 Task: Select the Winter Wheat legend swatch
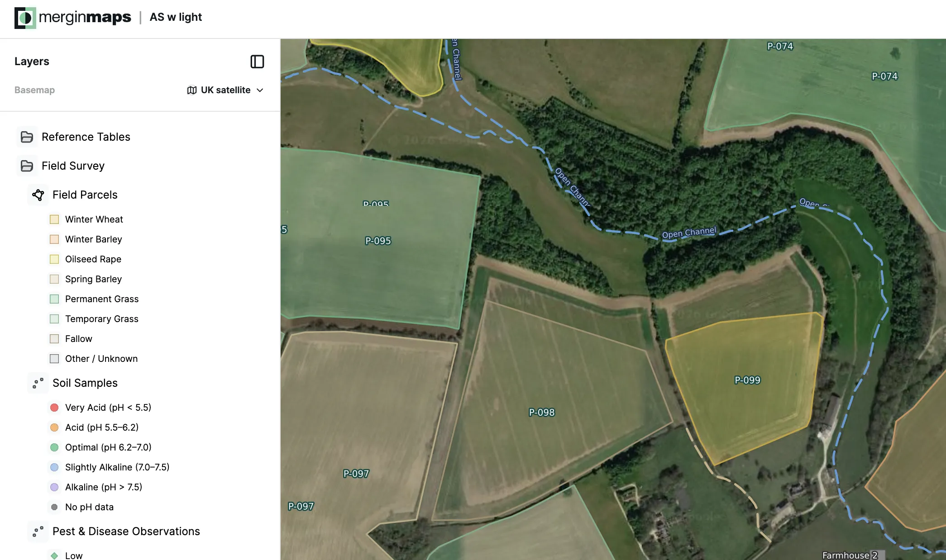[x=54, y=219]
